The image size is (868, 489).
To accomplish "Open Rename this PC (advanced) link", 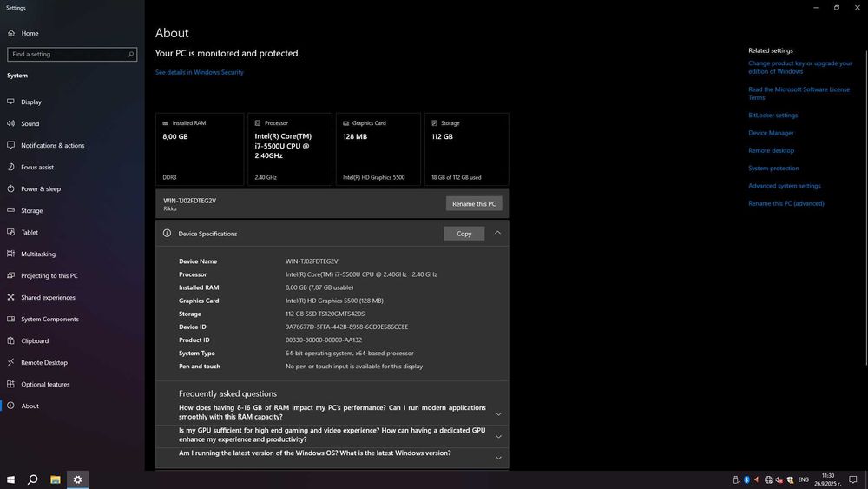I will point(786,203).
